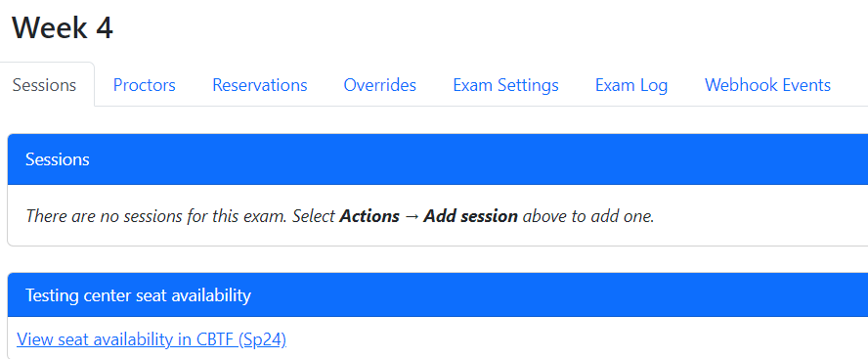
Task: Click the 'There are no sessions' message
Action: coord(340,215)
